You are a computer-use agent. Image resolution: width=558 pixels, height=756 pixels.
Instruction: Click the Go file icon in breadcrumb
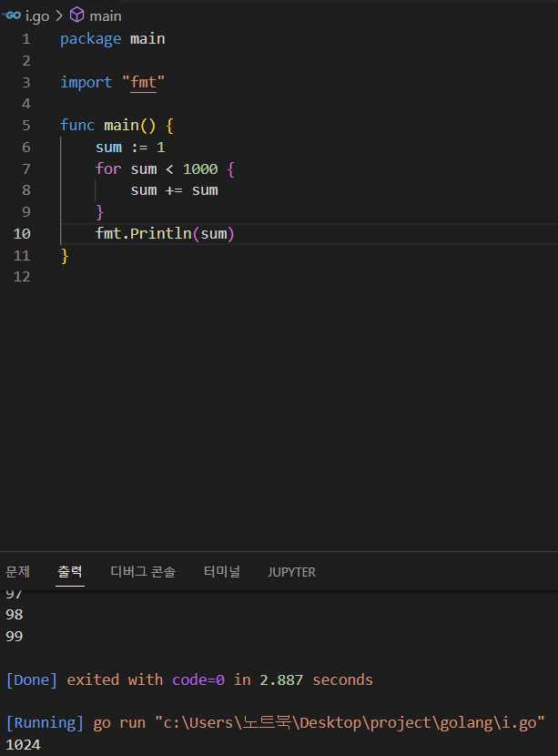(12, 15)
